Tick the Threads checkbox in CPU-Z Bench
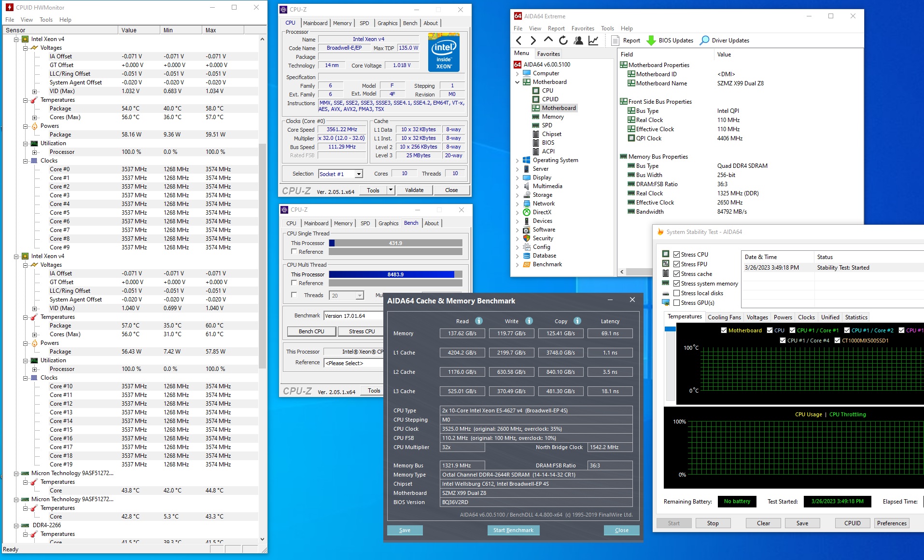Viewport: 924px width, 560px height. (x=294, y=295)
